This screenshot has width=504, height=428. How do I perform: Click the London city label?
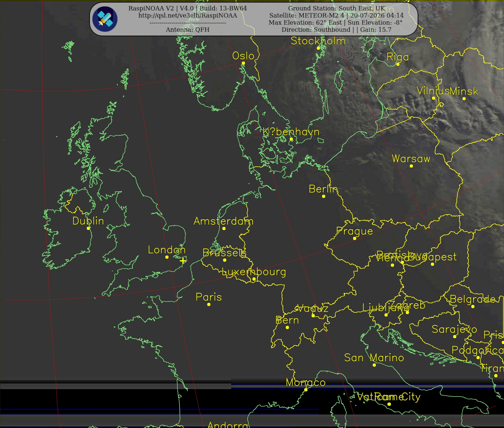click(x=167, y=250)
